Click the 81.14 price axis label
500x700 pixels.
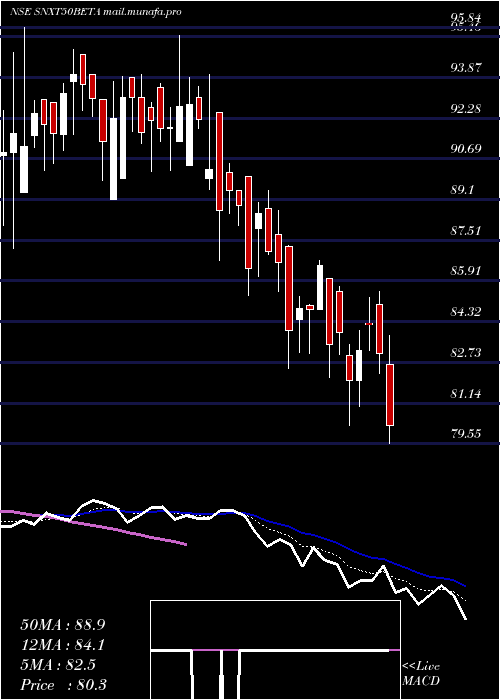tap(466, 393)
